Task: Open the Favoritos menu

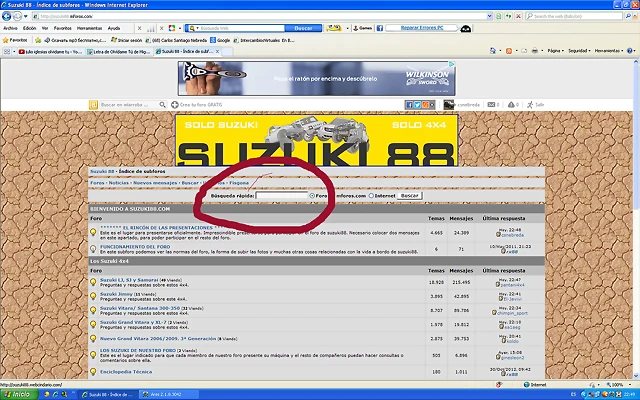Action: tap(62, 28)
